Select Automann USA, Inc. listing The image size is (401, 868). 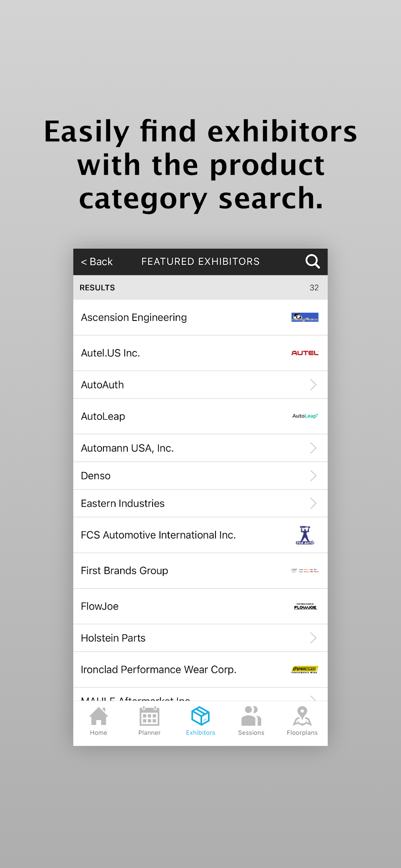click(127, 448)
